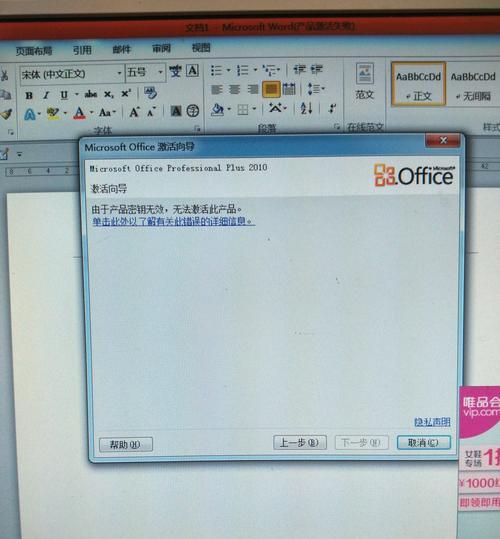The width and height of the screenshot is (500, 539).
Task: Apply the text highlight color marker
Action: coord(53,113)
